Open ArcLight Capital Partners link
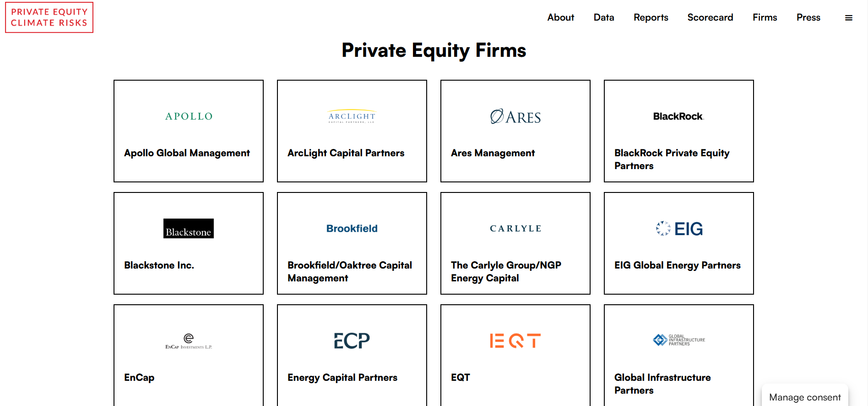868x406 pixels. tap(346, 153)
